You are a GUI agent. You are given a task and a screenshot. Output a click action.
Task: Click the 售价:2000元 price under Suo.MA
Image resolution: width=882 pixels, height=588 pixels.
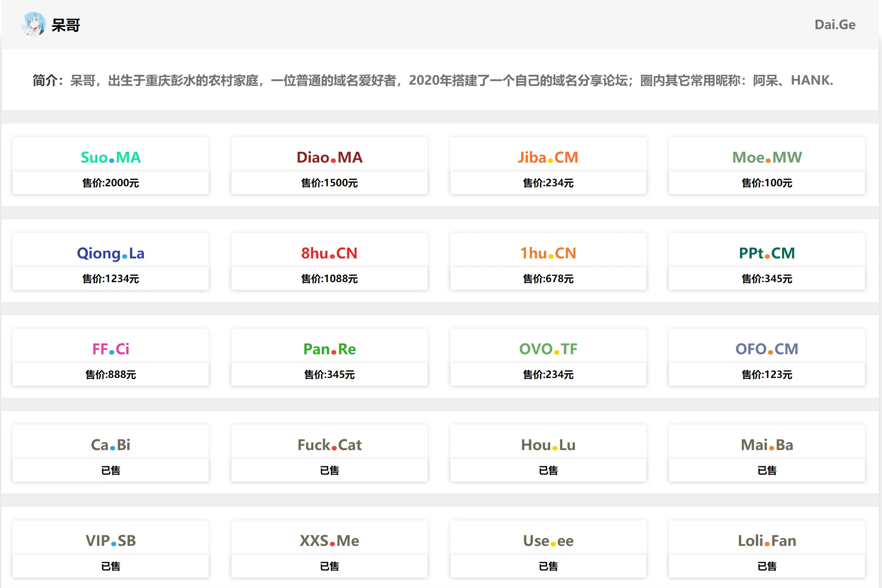click(111, 183)
